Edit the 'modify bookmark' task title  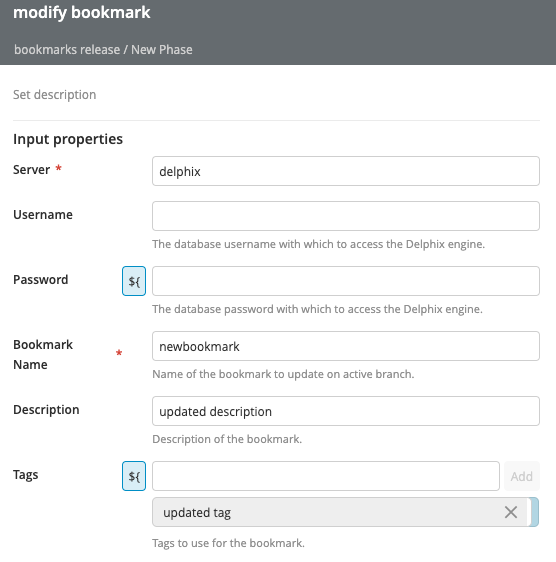pos(82,12)
